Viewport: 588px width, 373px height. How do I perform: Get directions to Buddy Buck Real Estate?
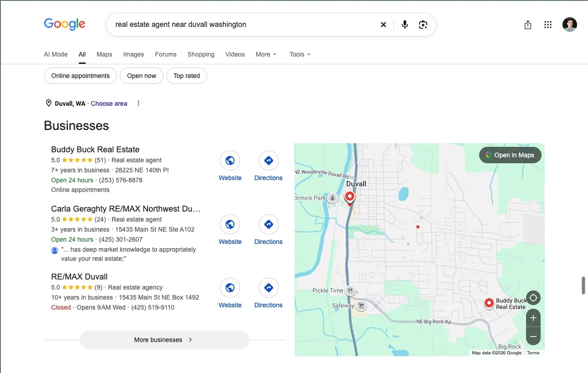point(268,161)
